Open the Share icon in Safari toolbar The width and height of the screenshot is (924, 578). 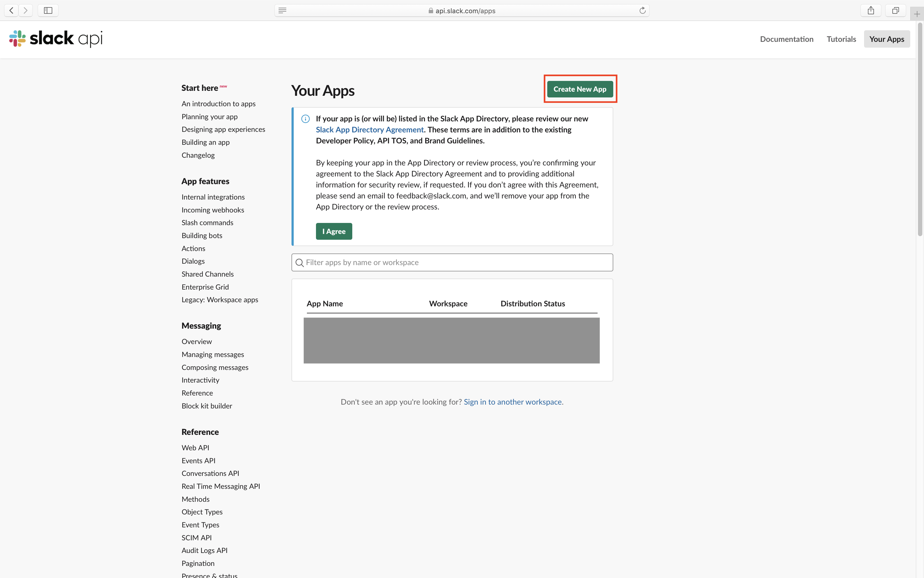coord(871,10)
